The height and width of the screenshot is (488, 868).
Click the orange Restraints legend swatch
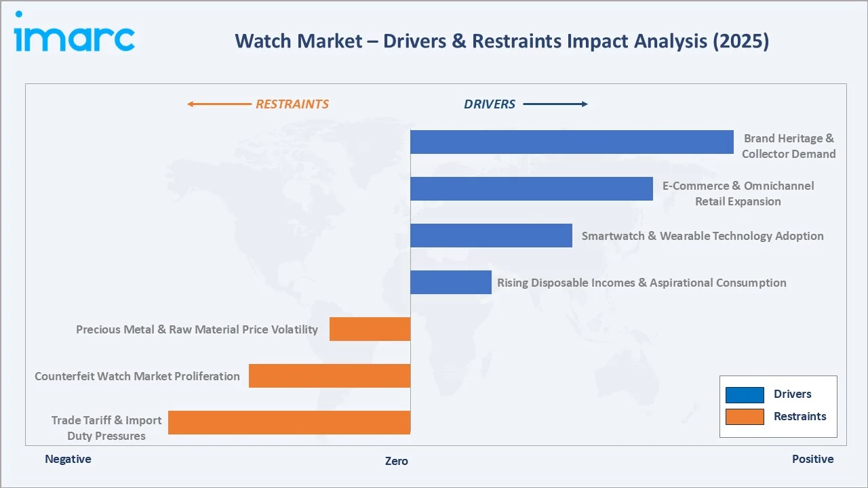745,417
